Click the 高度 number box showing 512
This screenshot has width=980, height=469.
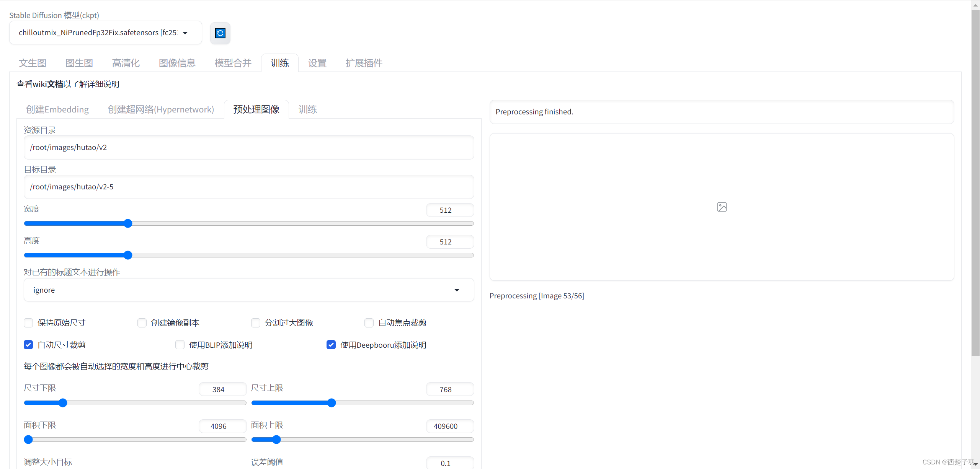pyautogui.click(x=450, y=242)
